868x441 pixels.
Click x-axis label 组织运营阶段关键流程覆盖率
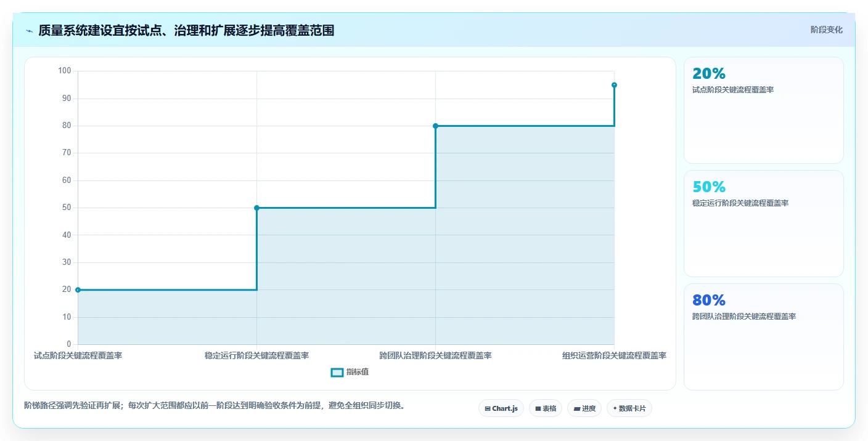[x=614, y=355]
